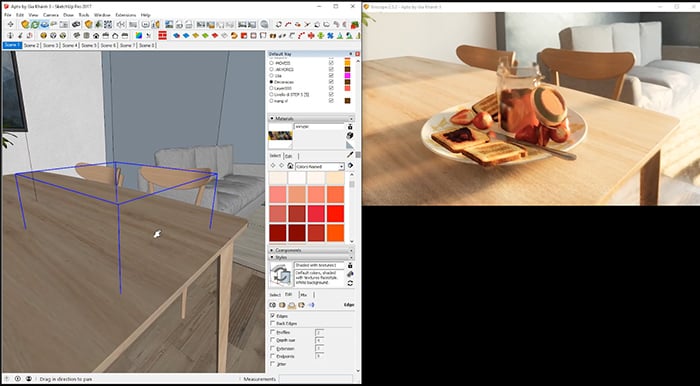Select the eyedropper sample paint tool
The height and width of the screenshot is (386, 700).
(350, 154)
